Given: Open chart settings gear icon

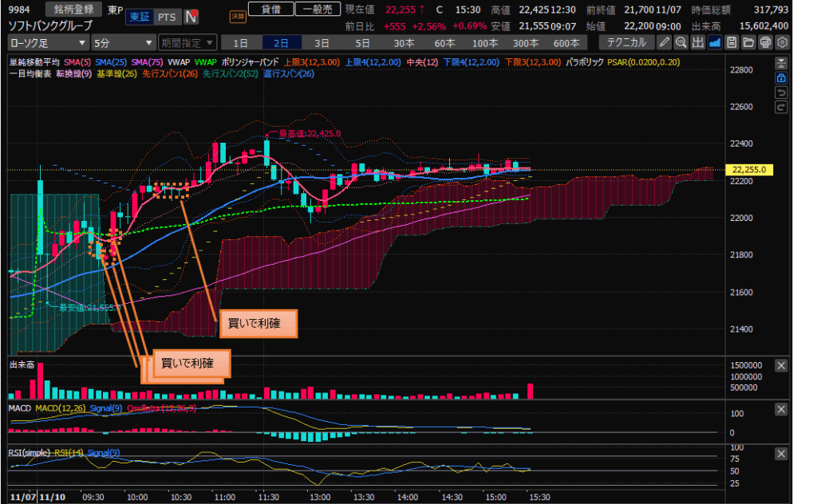Looking at the screenshot, I should 782,42.
